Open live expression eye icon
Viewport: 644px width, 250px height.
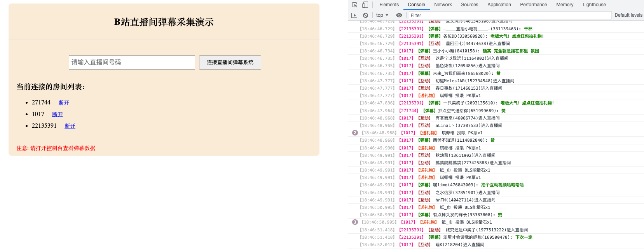[x=399, y=15]
